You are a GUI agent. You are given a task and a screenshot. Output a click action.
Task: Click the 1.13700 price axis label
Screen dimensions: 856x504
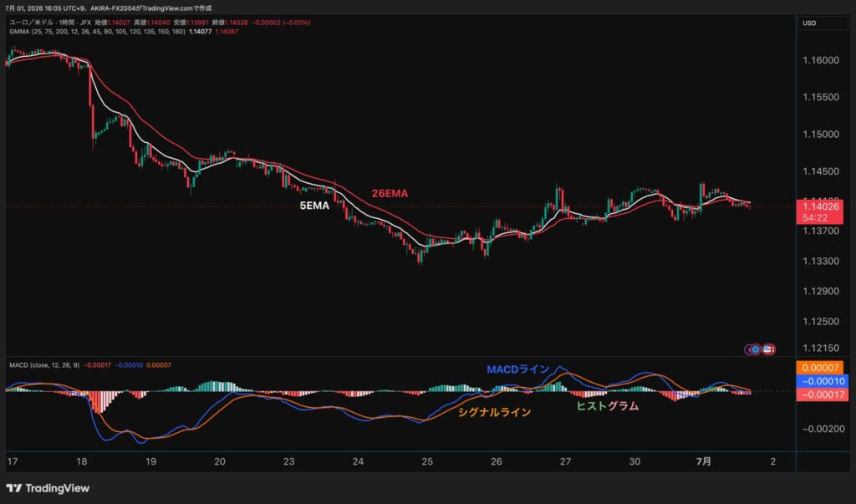(821, 231)
